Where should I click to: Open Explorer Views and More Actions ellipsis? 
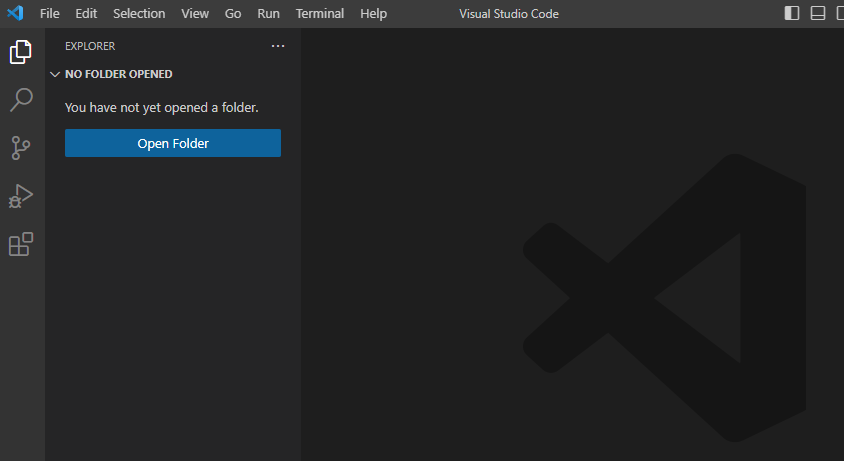(x=278, y=46)
